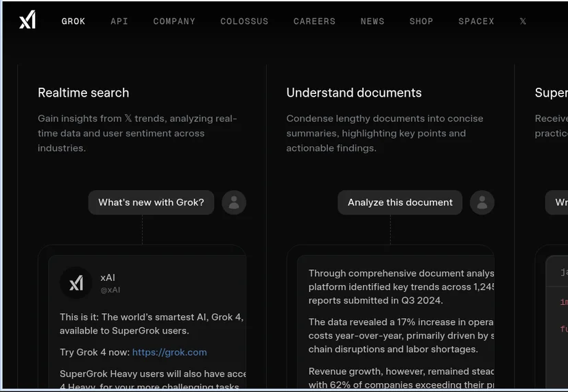568x392 pixels.
Task: Click the @xAI handle in the post
Action: [x=110, y=290]
